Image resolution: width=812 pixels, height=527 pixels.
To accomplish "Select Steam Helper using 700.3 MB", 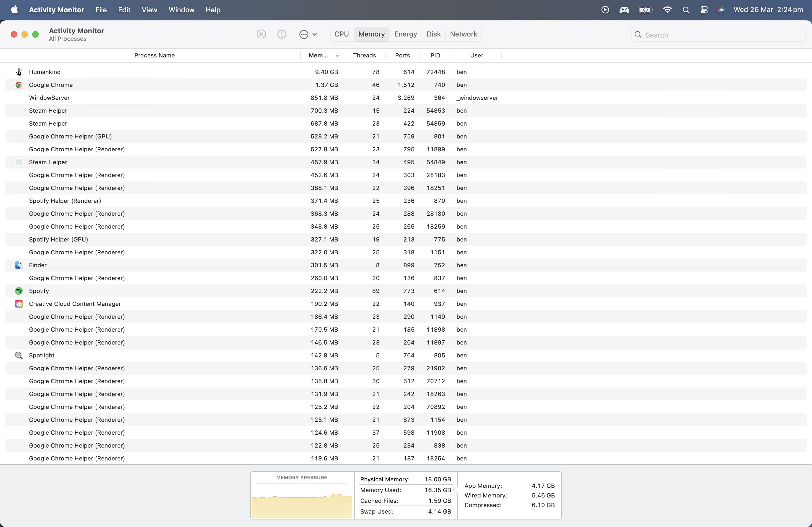I will click(x=406, y=111).
